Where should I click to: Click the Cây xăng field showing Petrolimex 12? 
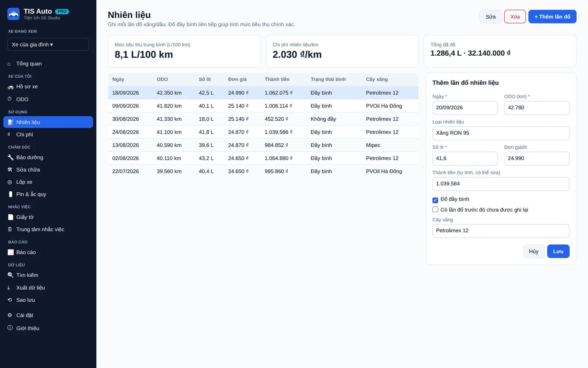pos(501,231)
